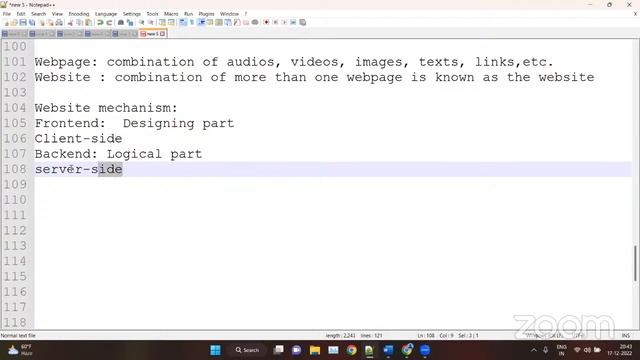Open the Settings menu
The width and height of the screenshot is (640, 360).
coord(131,14)
